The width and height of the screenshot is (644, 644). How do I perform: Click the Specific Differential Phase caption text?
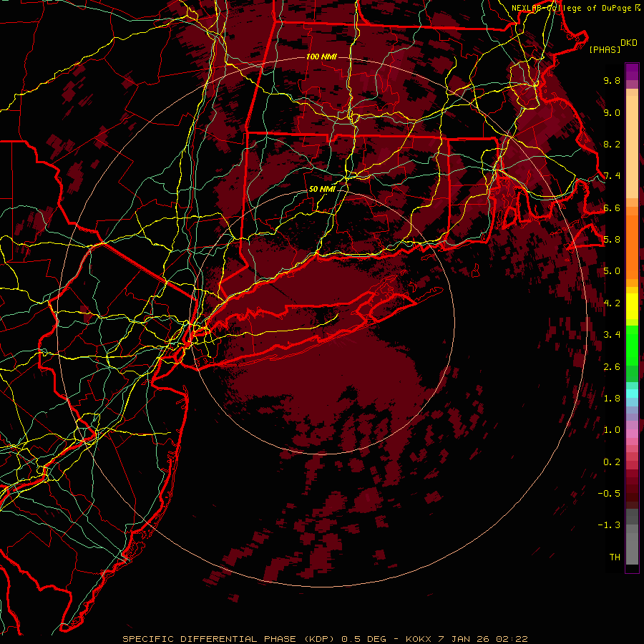point(325,639)
